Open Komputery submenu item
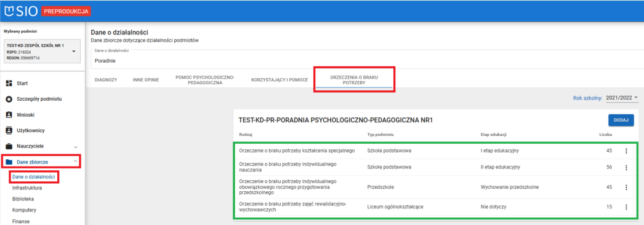 point(25,210)
